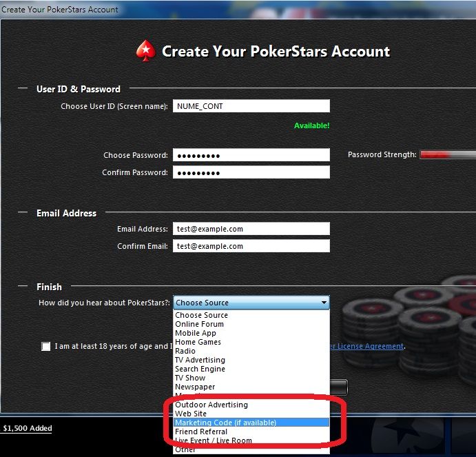Select Home Games from the source list
Viewport: 476px width, 457px height.
[251, 342]
